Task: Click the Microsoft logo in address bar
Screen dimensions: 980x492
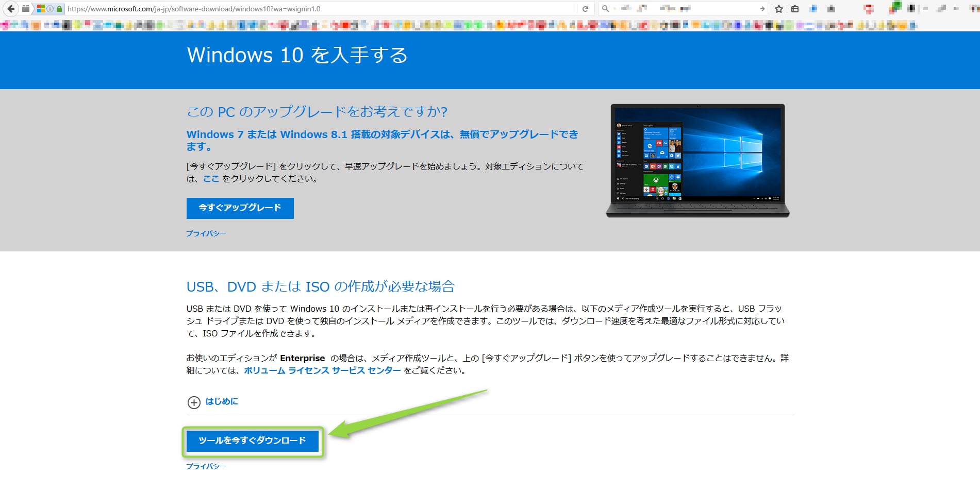Action: point(41,9)
